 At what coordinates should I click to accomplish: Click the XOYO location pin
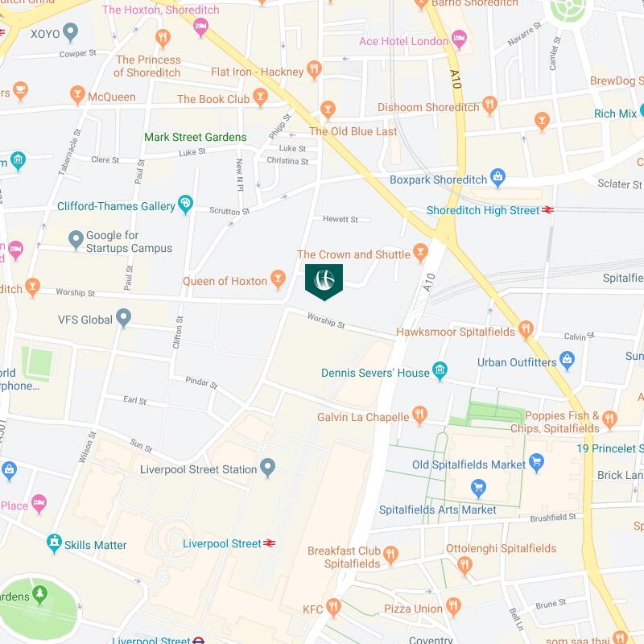(71, 32)
